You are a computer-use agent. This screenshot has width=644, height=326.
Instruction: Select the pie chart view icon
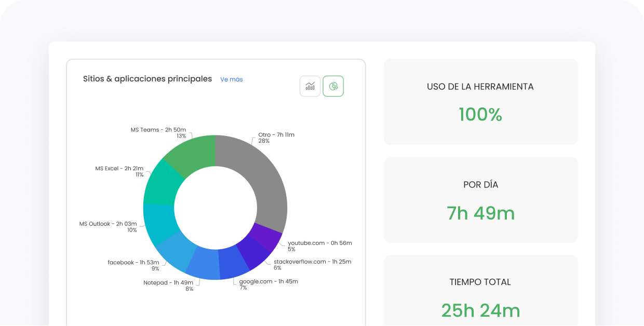point(333,86)
